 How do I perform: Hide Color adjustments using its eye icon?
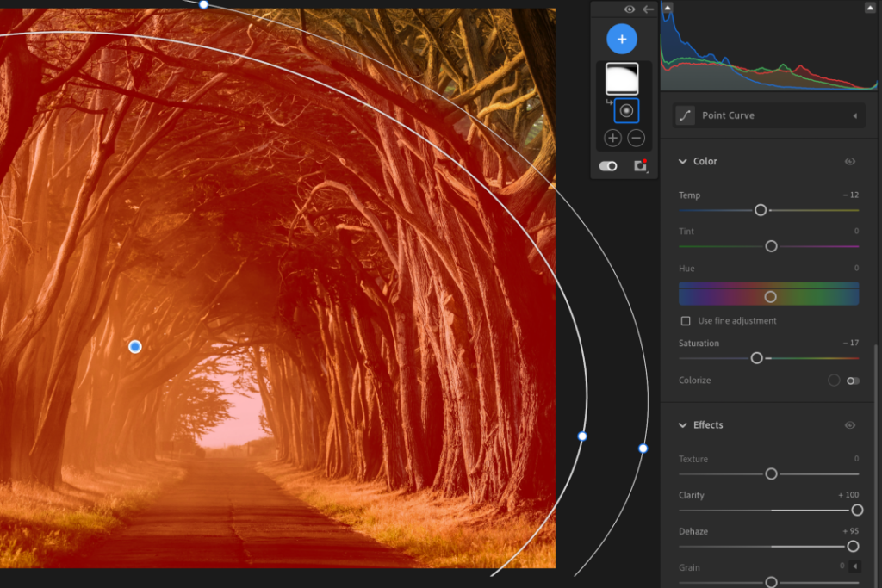(x=850, y=161)
